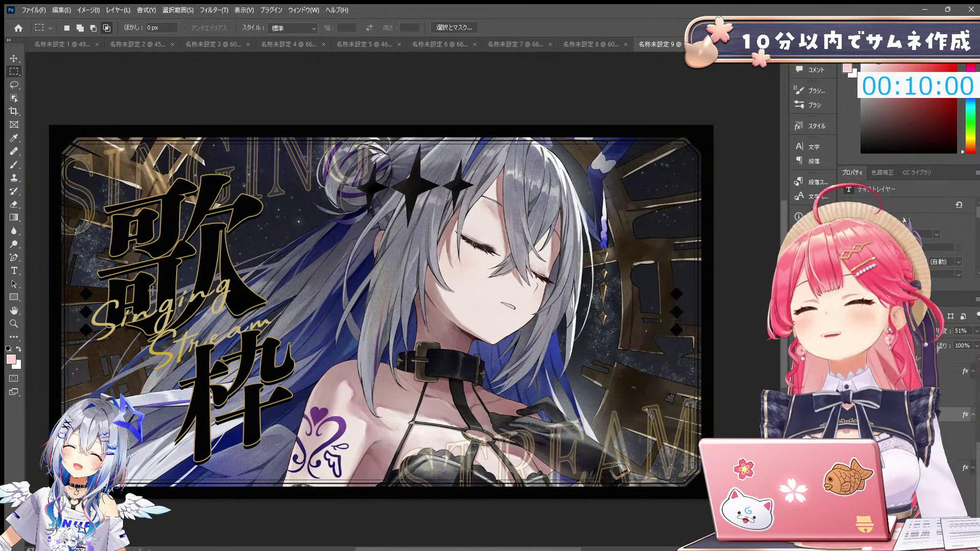Select the Horizontal Type tool

(x=14, y=270)
